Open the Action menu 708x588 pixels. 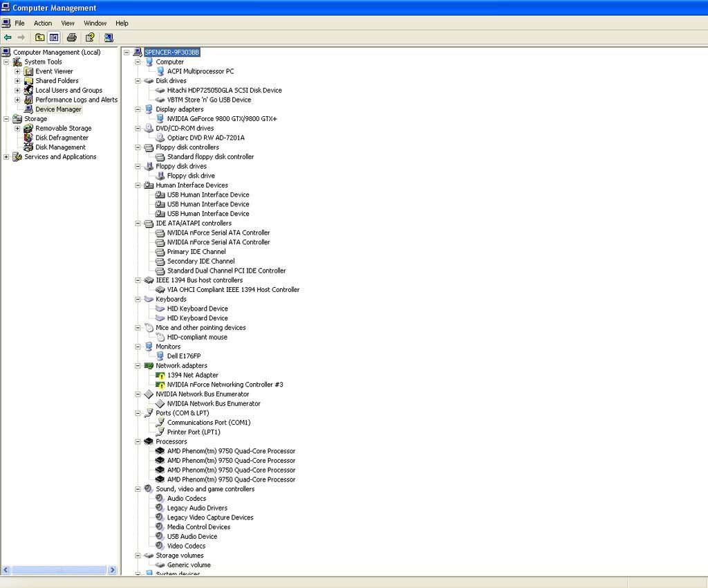43,23
